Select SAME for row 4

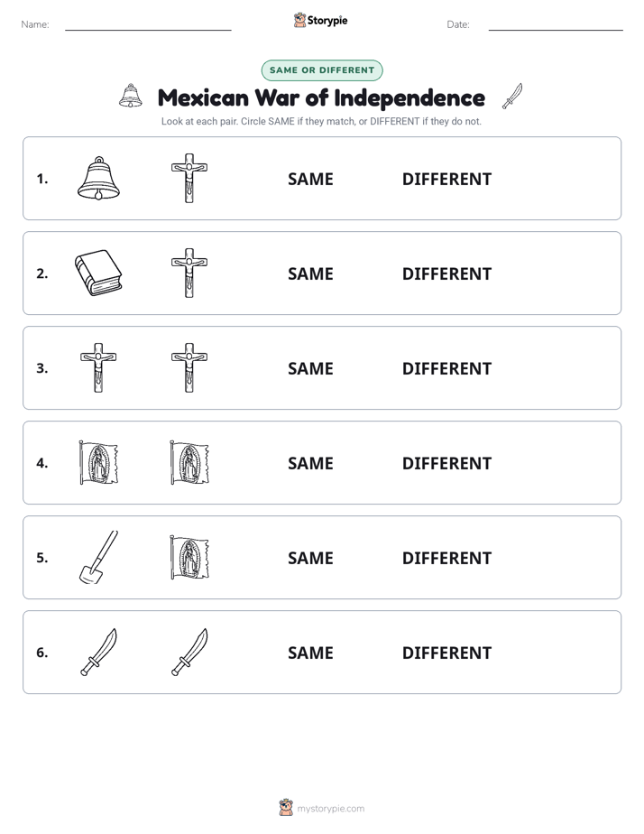pos(310,463)
